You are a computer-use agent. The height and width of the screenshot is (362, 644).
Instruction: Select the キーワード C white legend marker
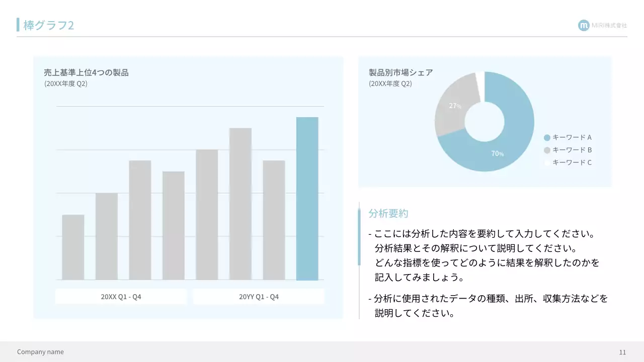[x=546, y=162]
